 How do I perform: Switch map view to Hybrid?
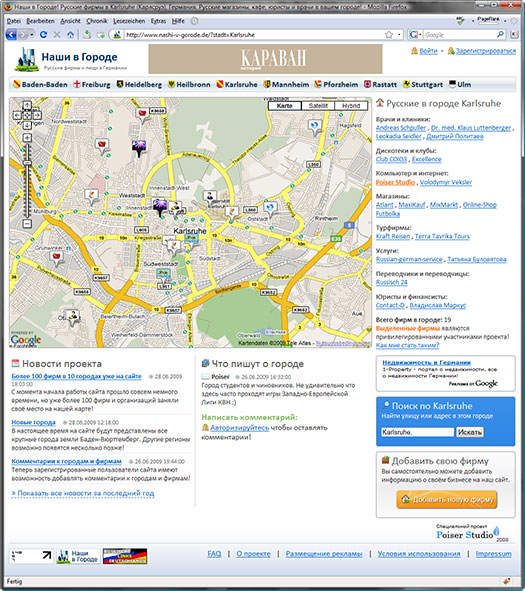point(351,106)
